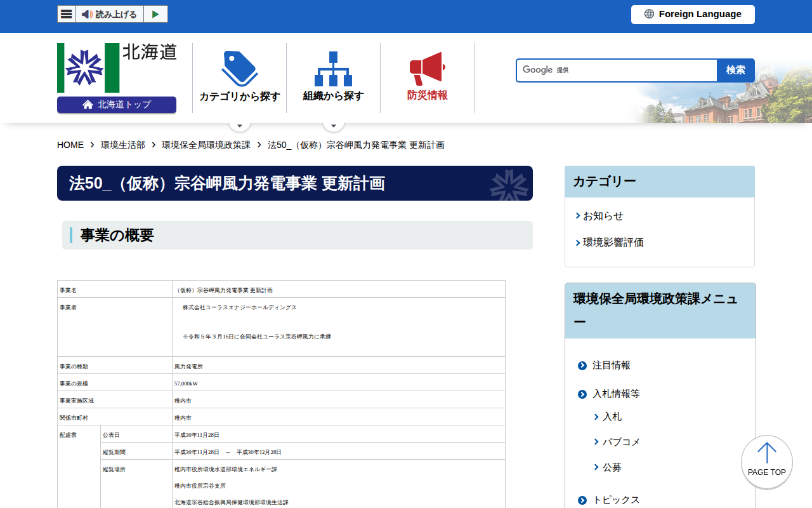Open カテゴリから探す tag icon
Viewport: 812px width, 508px height.
[x=239, y=69]
